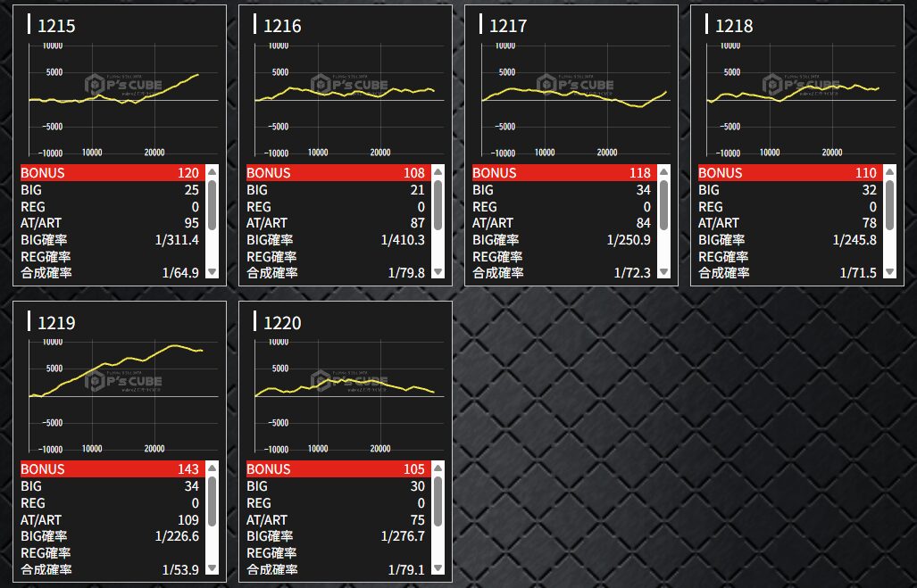Click scroll-down arrow in machine 1219 stats

tap(213, 568)
